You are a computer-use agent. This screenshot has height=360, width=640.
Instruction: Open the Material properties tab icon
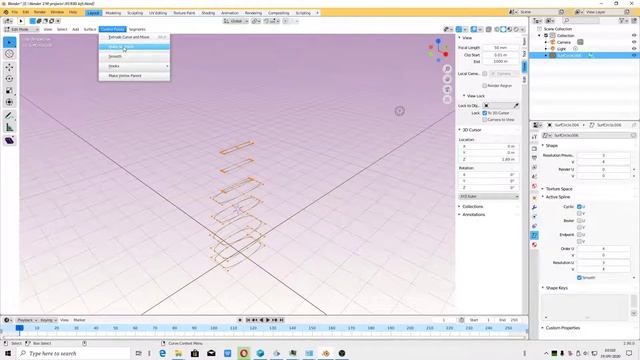(534, 245)
